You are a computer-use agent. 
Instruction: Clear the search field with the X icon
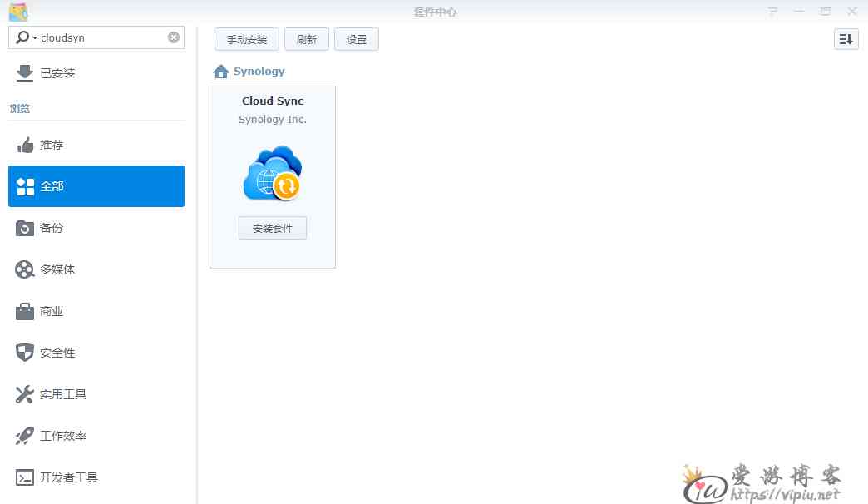[173, 37]
